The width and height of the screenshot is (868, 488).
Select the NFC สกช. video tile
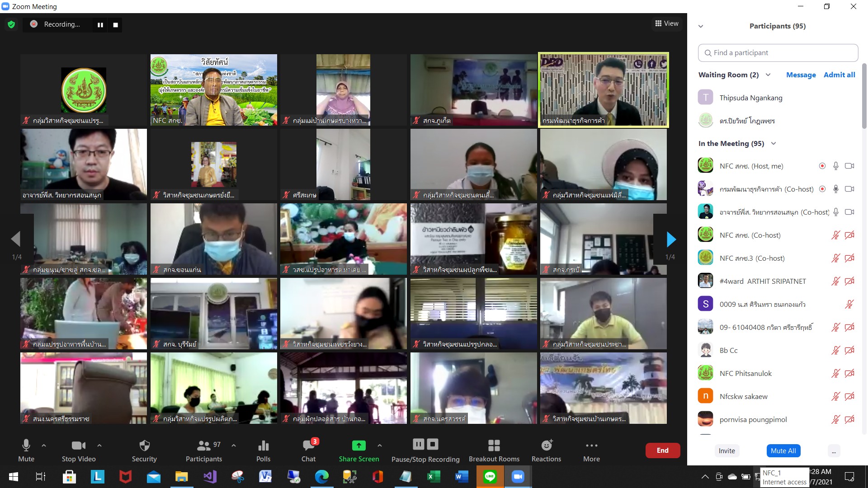pyautogui.click(x=214, y=90)
